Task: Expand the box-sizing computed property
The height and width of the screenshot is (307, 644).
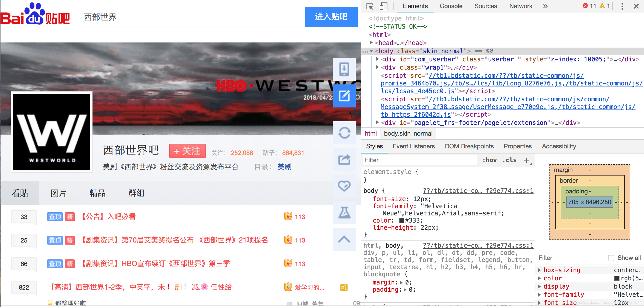Action: pos(539,270)
